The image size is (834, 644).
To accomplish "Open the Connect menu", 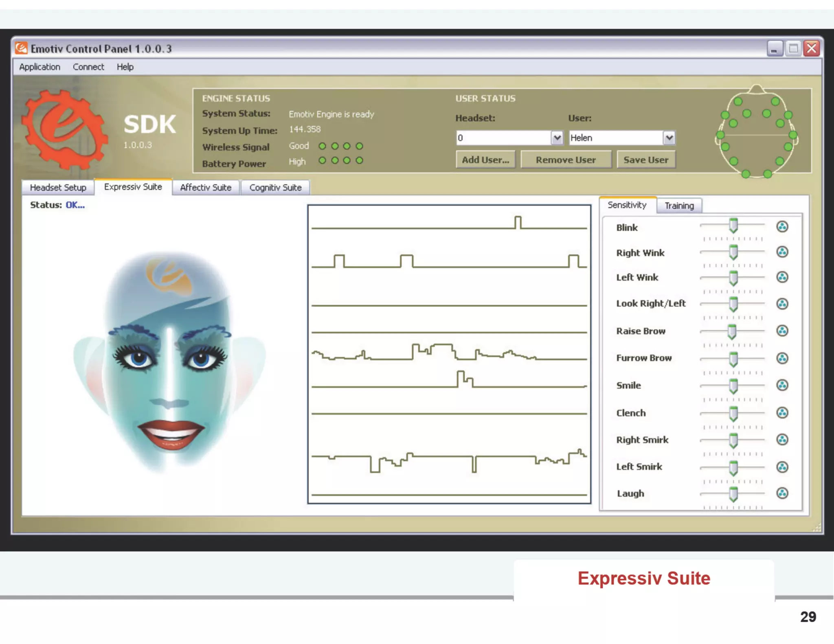I will click(88, 67).
